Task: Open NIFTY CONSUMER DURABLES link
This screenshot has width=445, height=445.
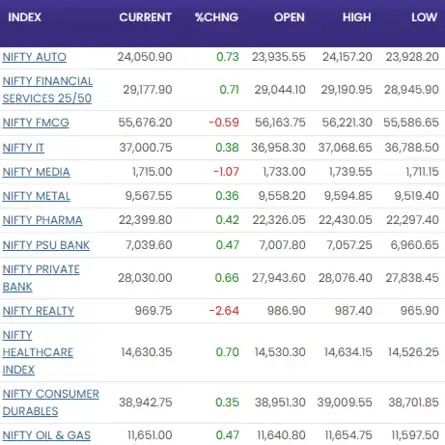Action: (x=51, y=402)
